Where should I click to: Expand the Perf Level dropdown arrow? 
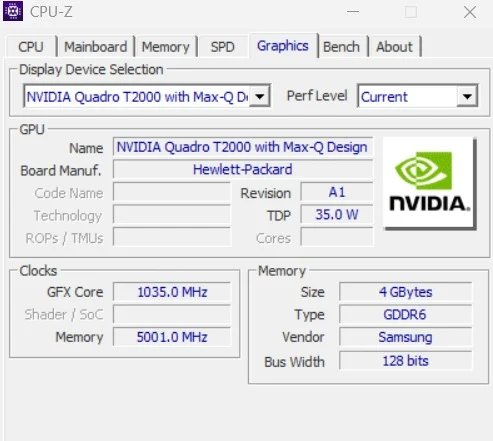pos(467,97)
